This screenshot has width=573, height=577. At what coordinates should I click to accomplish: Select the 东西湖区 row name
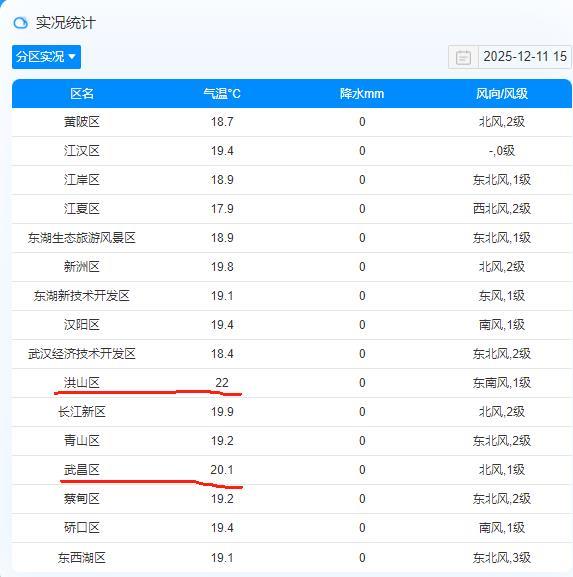(82, 558)
